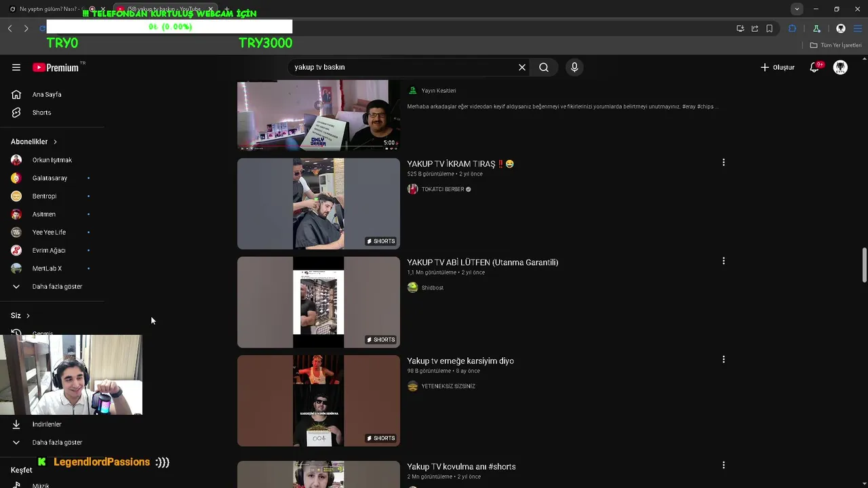Open the YouTube guide hamburger menu

pos(16,67)
